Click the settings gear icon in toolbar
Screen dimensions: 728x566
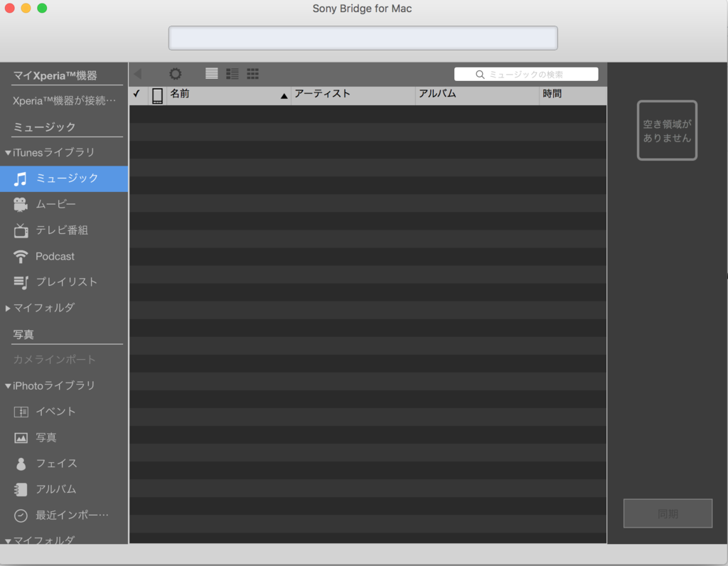click(175, 74)
